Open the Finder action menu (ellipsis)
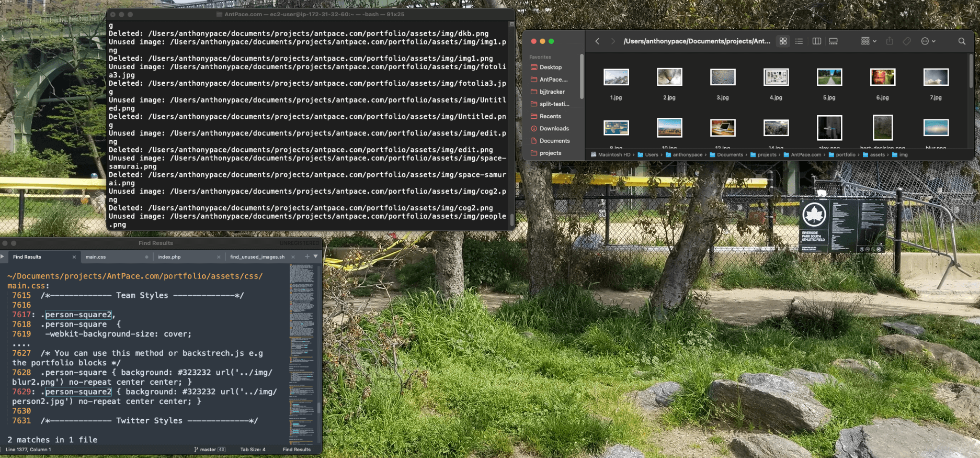 tap(928, 41)
